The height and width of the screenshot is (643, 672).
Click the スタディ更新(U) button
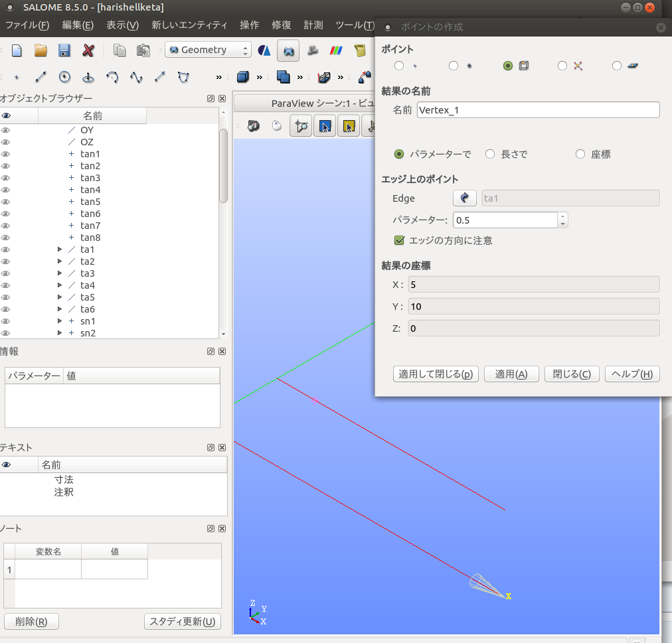pos(183,621)
